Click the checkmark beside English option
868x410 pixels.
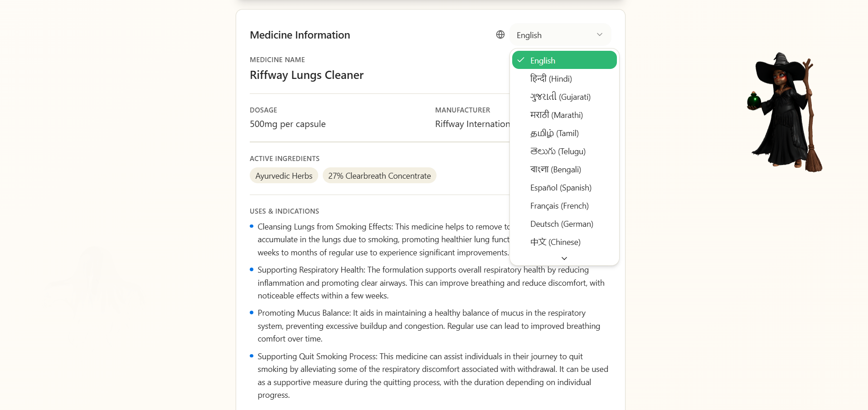coord(521,60)
